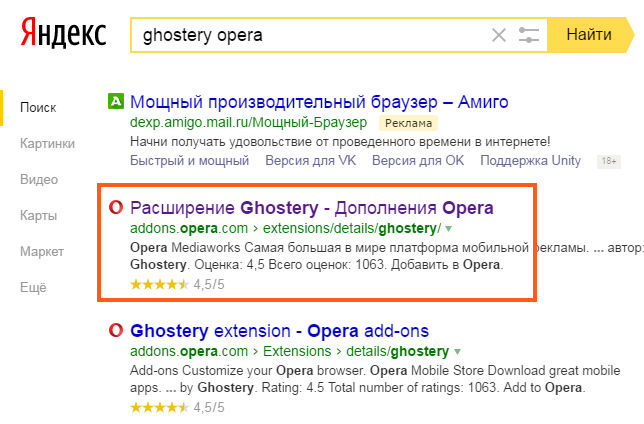Open advanced search settings icon
The image size is (644, 424).
[x=530, y=36]
